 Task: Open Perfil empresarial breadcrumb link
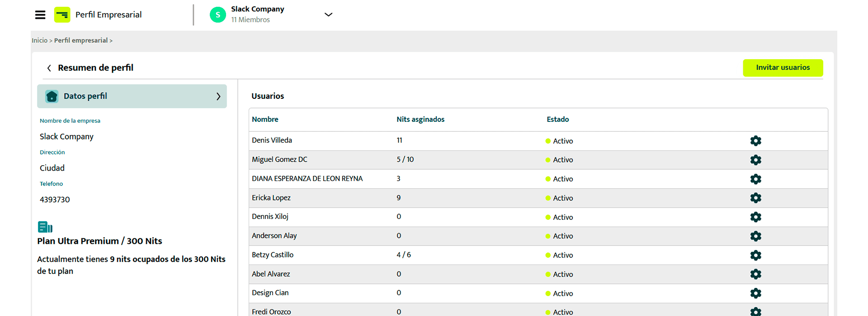(81, 41)
